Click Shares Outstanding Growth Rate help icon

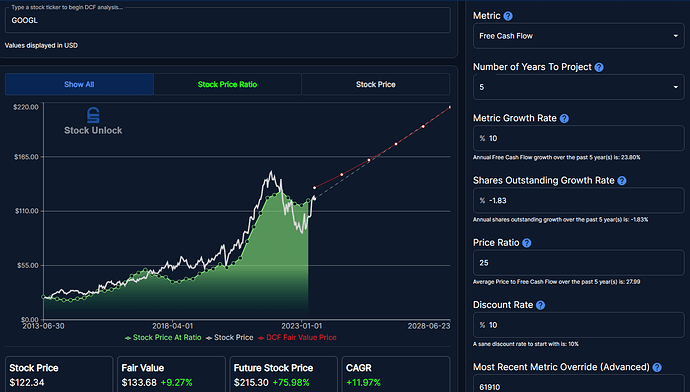tap(622, 181)
